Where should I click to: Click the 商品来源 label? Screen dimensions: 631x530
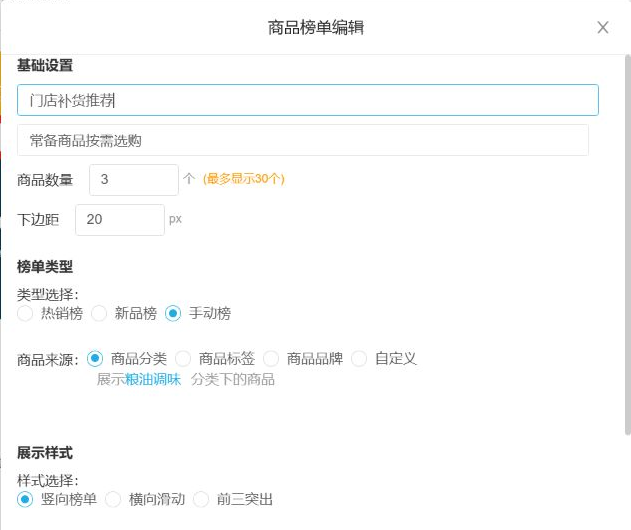(x=47, y=360)
